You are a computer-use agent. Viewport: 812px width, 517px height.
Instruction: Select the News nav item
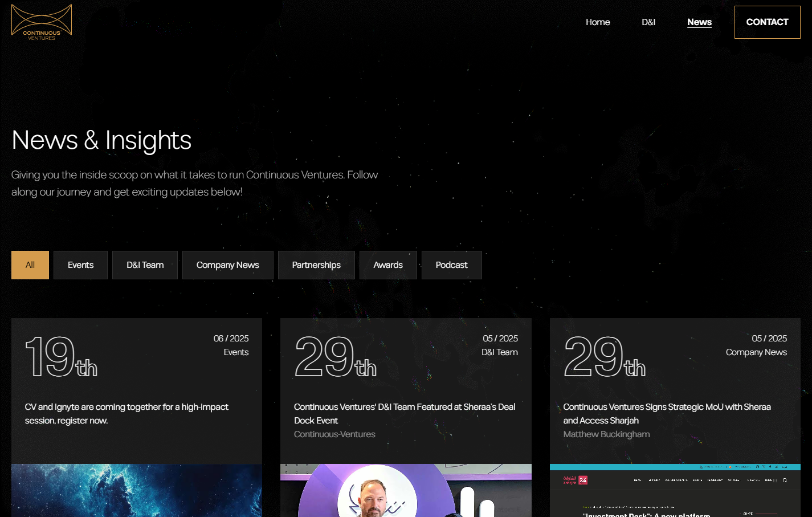click(699, 22)
